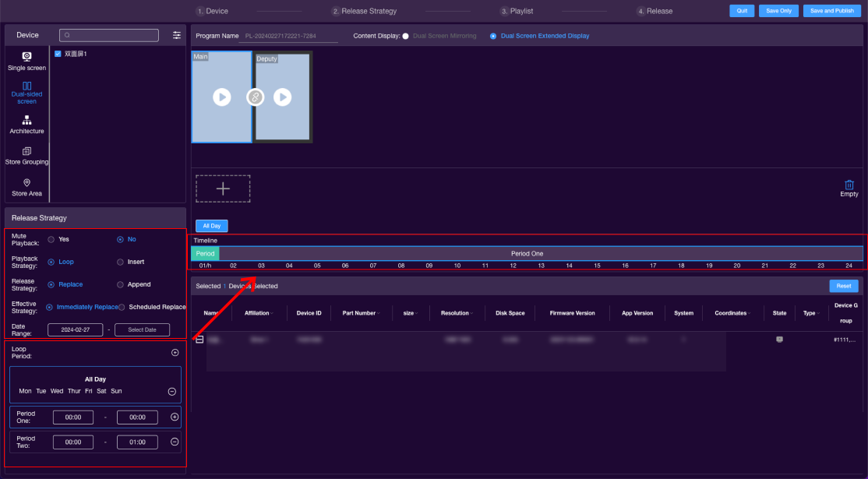
Task: Edit the Program Name field
Action: point(288,36)
